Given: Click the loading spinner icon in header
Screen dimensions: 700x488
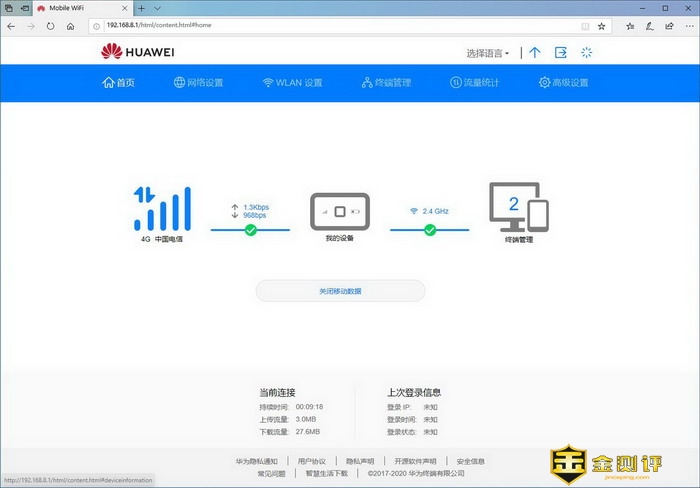Looking at the screenshot, I should [x=587, y=52].
